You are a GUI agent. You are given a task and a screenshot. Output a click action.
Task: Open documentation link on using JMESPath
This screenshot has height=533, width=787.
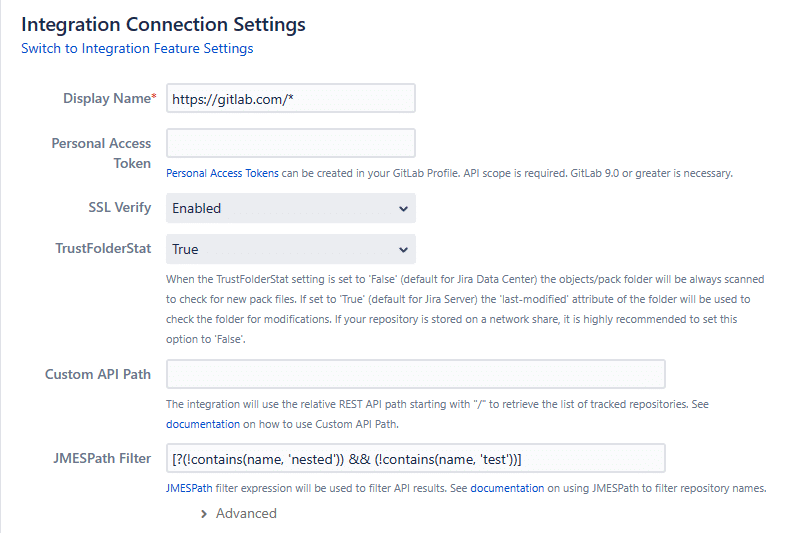(507, 488)
